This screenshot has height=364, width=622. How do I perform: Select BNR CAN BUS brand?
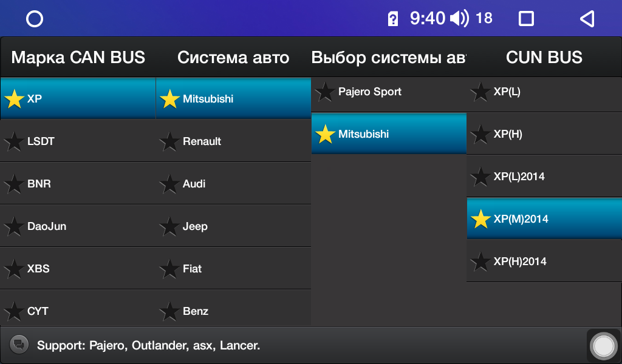point(78,184)
